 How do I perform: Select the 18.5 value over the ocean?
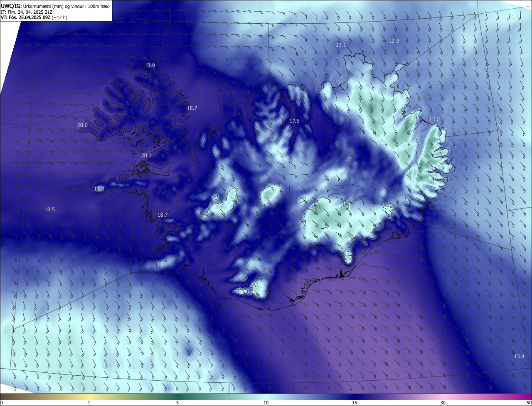tap(49, 210)
